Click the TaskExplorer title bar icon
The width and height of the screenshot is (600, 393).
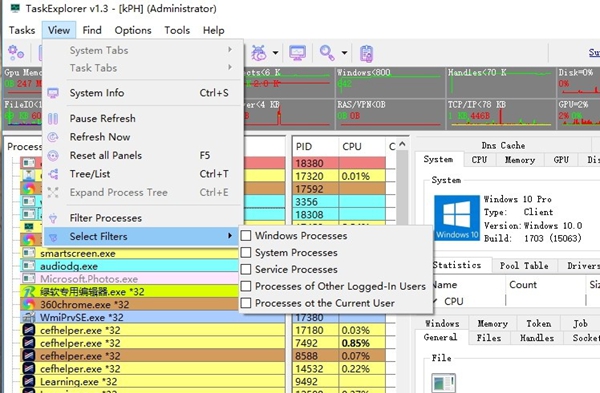[15, 8]
